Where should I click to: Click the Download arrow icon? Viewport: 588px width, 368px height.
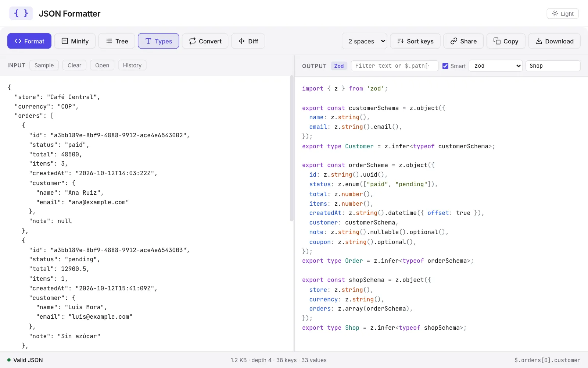[x=539, y=41]
